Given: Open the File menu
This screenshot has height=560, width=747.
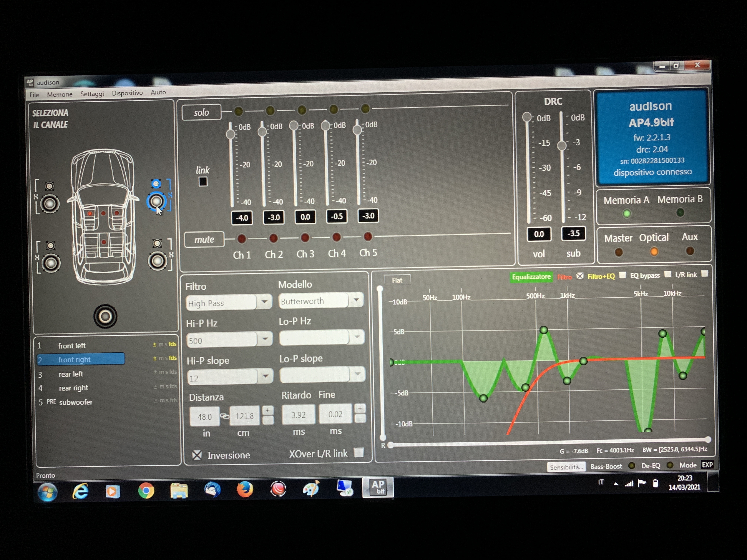Looking at the screenshot, I should click(x=34, y=95).
